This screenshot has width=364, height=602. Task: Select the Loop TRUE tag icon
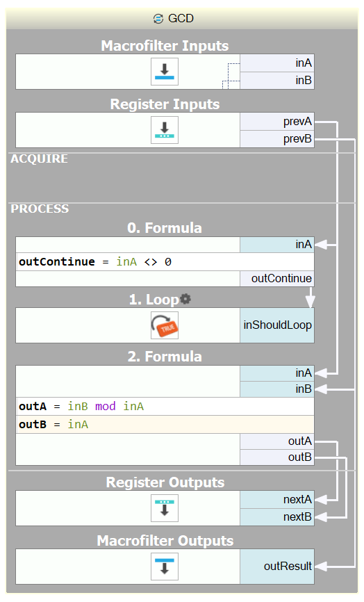[x=164, y=325]
